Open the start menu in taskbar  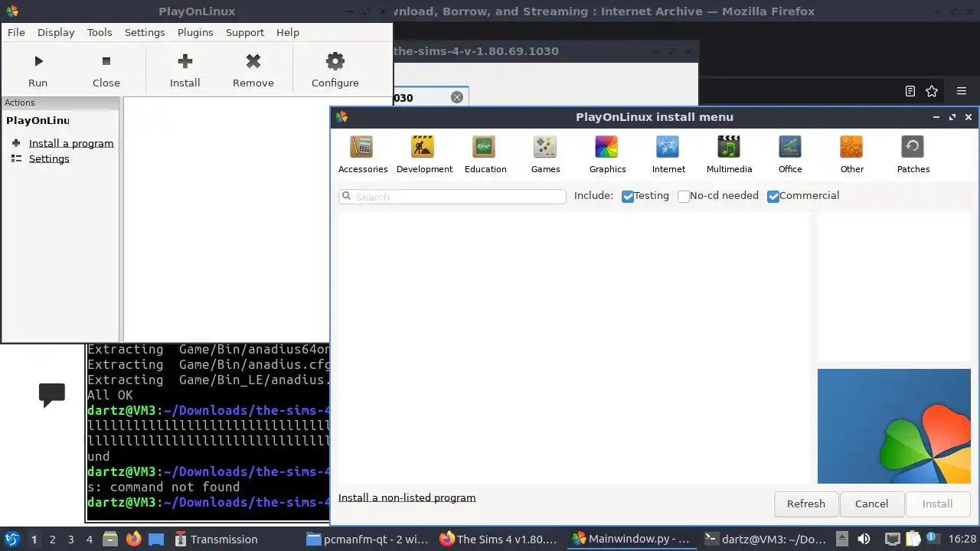[11, 539]
